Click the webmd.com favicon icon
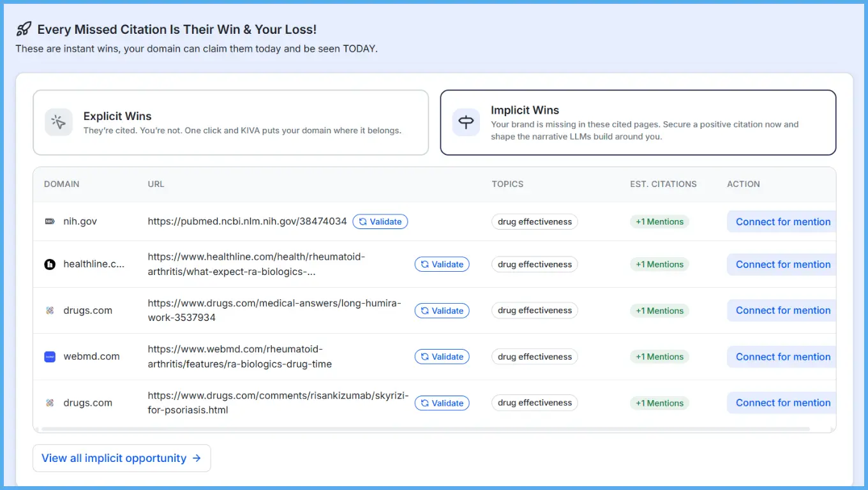 point(50,357)
